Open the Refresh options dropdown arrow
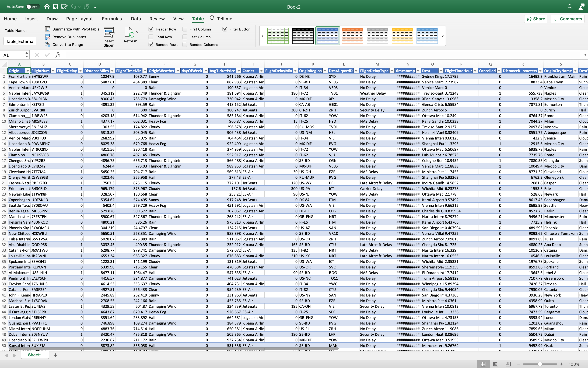 [137, 32]
